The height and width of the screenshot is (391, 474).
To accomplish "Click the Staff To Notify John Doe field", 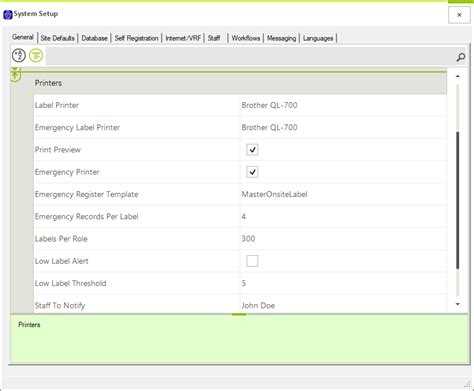I will 343,305.
